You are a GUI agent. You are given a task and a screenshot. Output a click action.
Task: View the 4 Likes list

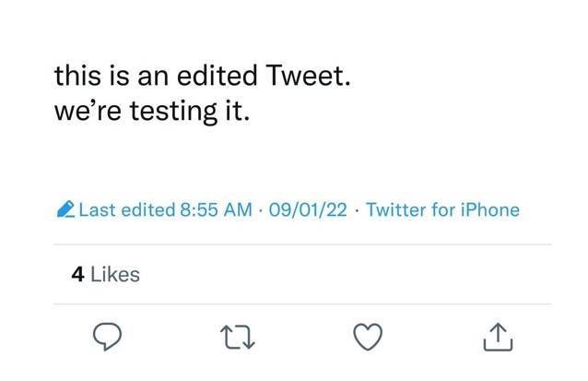(x=105, y=274)
